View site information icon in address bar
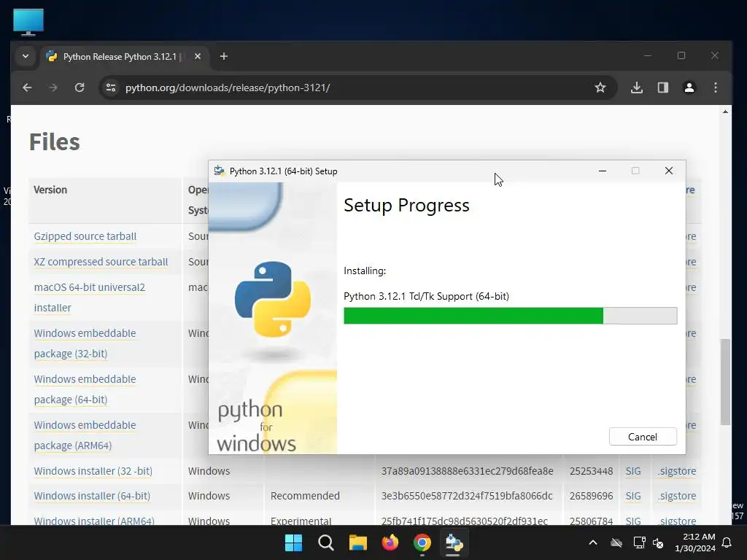This screenshot has width=747, height=560. click(x=111, y=87)
